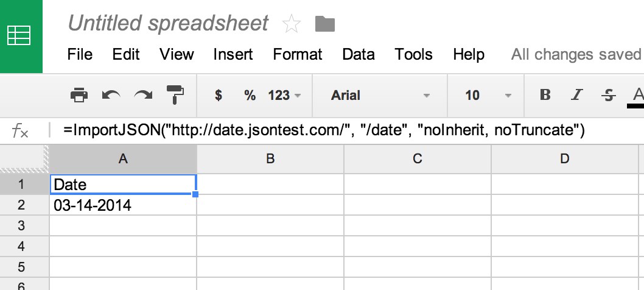644x290 pixels.
Task: Click the Print icon
Action: [79, 95]
